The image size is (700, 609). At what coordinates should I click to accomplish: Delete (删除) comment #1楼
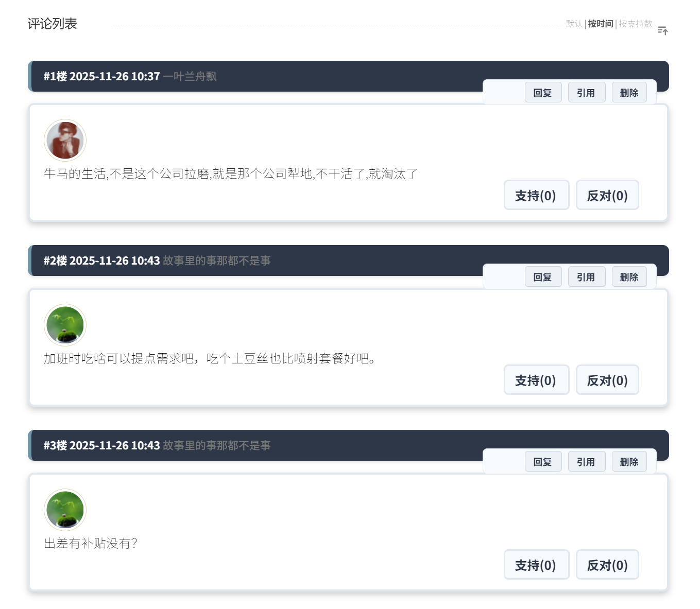pyautogui.click(x=629, y=93)
